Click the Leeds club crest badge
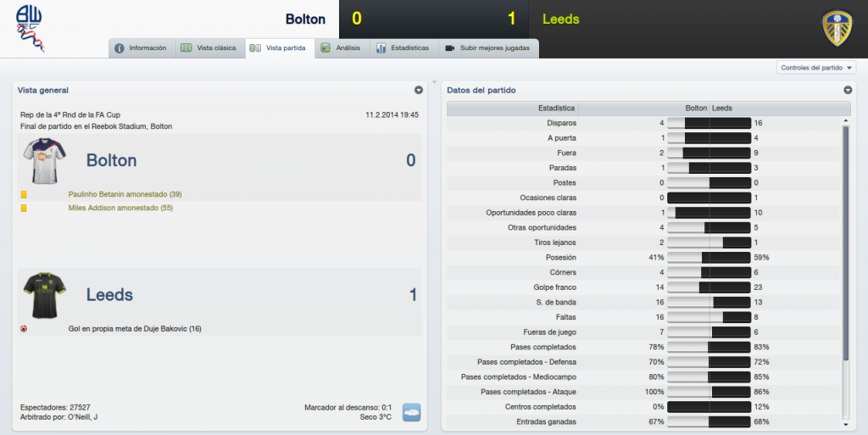The image size is (868, 435). pyautogui.click(x=837, y=28)
